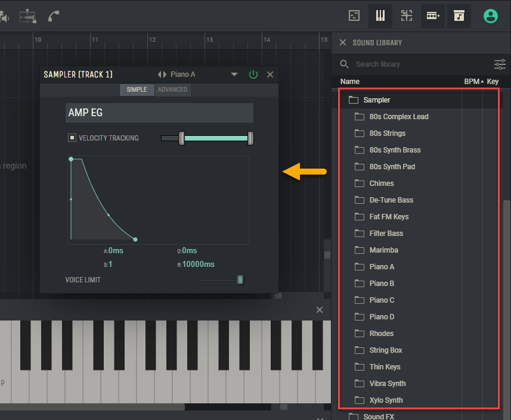Open the Piano A preset dropdown arrow

point(234,74)
